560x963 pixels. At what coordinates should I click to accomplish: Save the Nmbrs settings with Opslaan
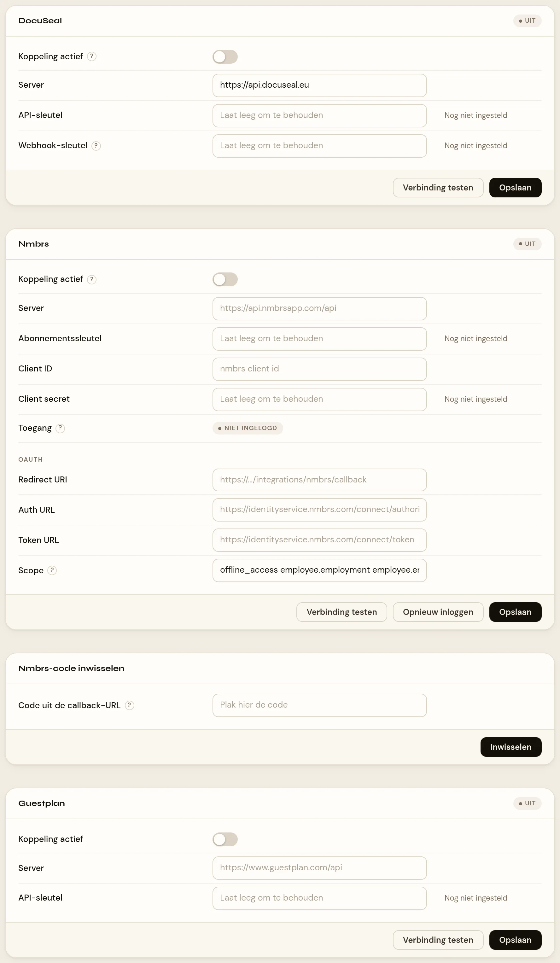pyautogui.click(x=515, y=612)
